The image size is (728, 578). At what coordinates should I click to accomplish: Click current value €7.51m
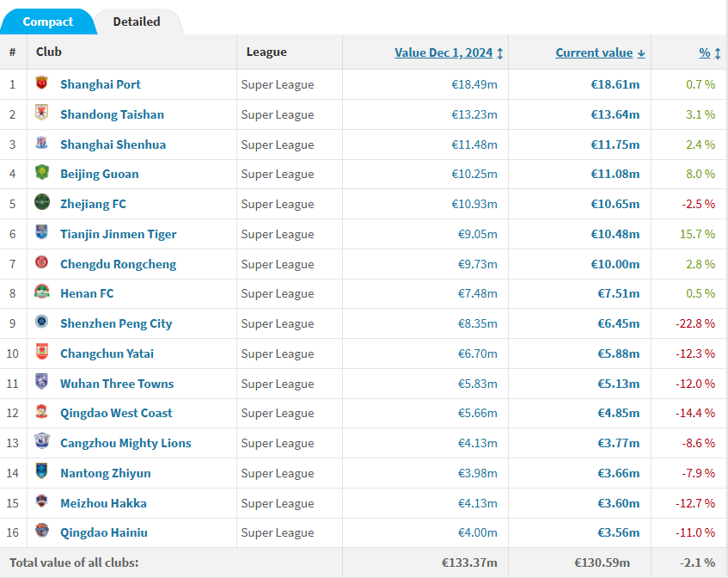619,293
